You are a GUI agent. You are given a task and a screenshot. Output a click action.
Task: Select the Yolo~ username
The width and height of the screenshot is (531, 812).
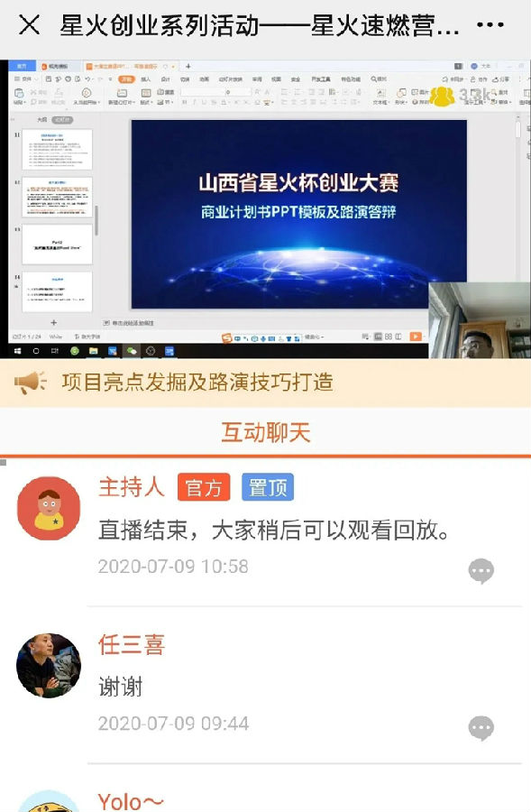tap(131, 802)
